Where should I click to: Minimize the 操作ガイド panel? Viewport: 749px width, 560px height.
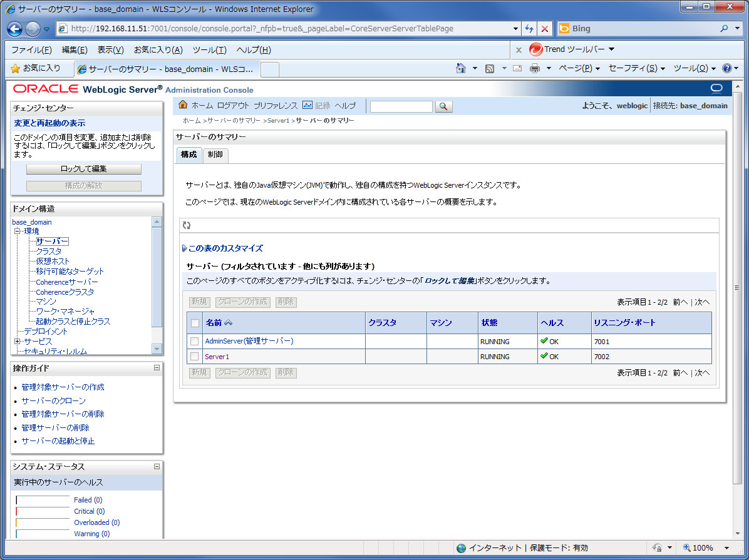pyautogui.click(x=157, y=368)
